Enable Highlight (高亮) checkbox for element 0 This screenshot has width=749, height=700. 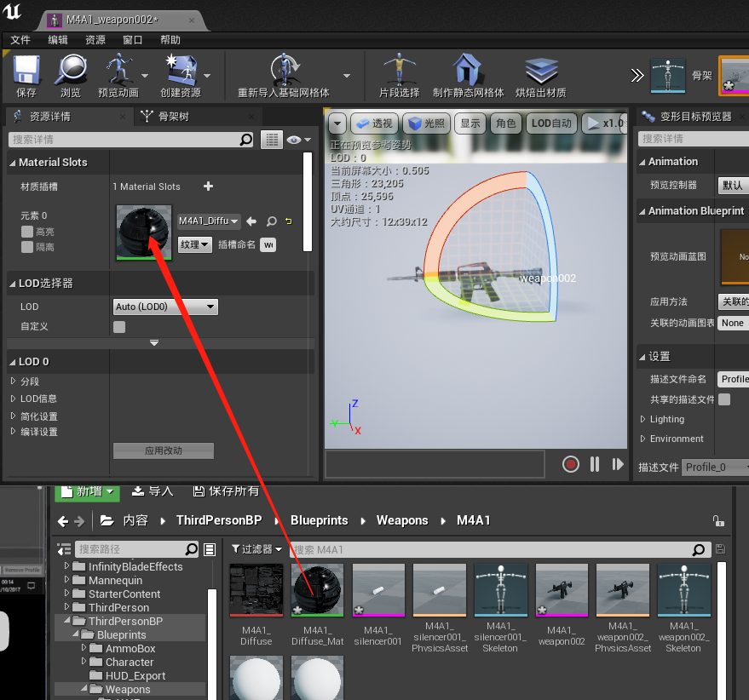pyautogui.click(x=27, y=232)
